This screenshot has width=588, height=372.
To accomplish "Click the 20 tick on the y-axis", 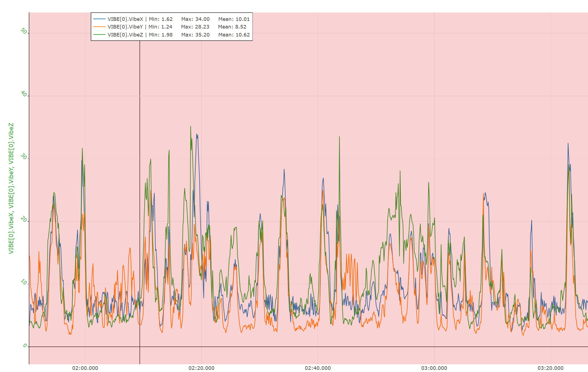I will click(x=24, y=219).
